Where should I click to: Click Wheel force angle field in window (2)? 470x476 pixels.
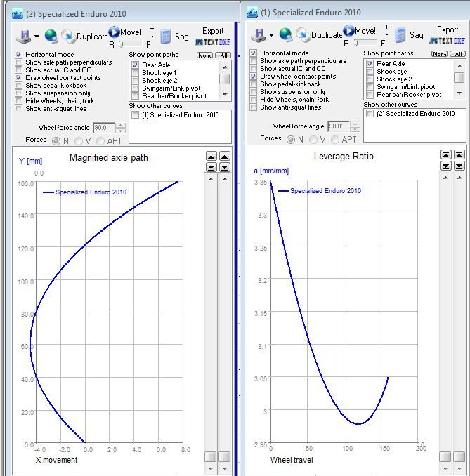(103, 128)
